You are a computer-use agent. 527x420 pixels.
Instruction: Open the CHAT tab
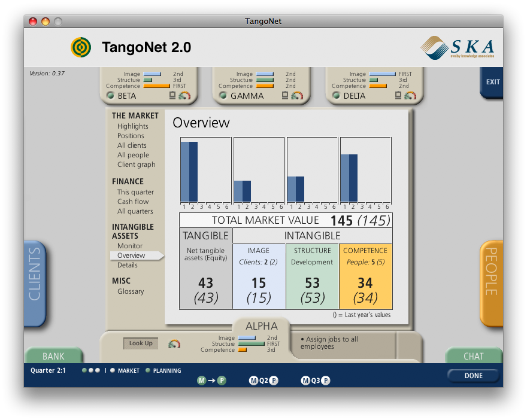473,356
